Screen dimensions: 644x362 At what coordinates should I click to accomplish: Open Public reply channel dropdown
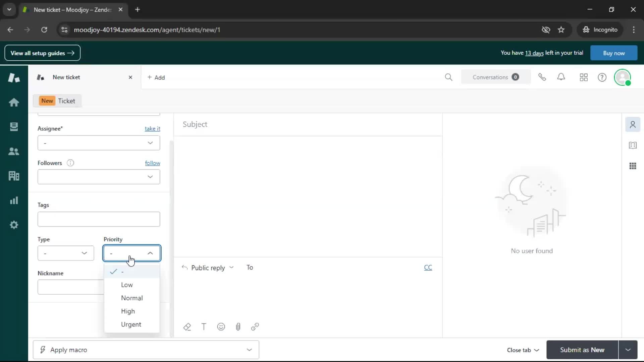click(208, 268)
